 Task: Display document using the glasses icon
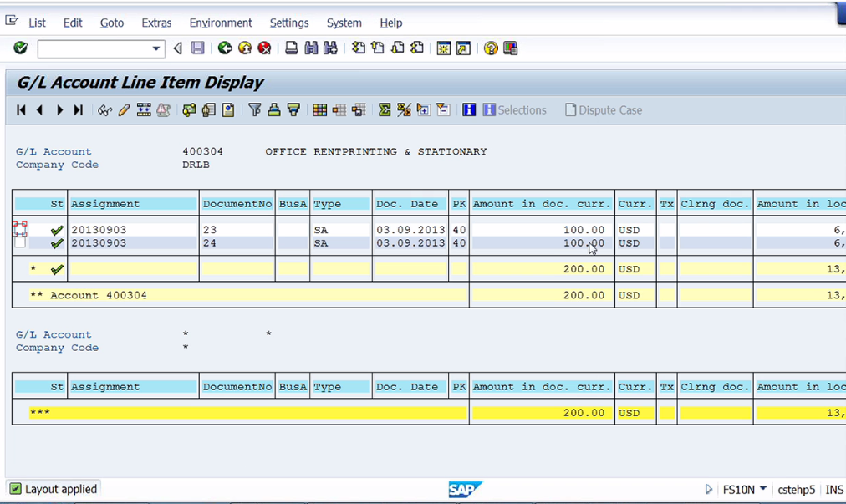104,110
